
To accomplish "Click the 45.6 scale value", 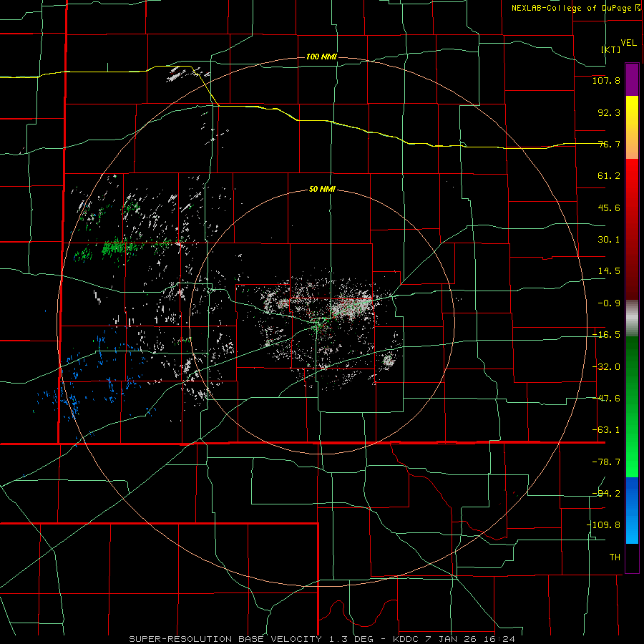I will [x=609, y=208].
